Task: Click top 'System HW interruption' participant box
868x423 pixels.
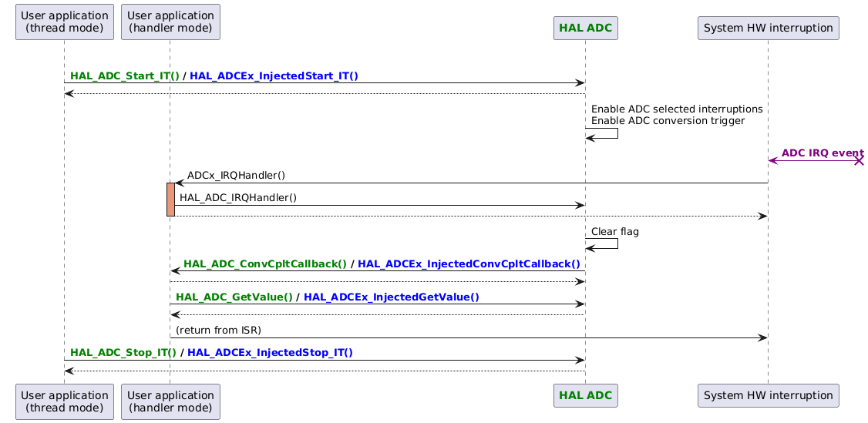Action: coord(769,29)
